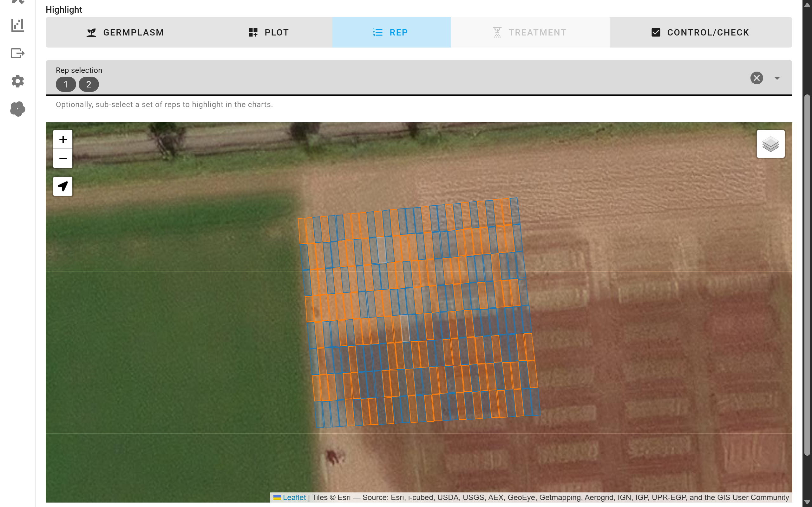Zoom out on the map
812x507 pixels.
click(x=63, y=158)
